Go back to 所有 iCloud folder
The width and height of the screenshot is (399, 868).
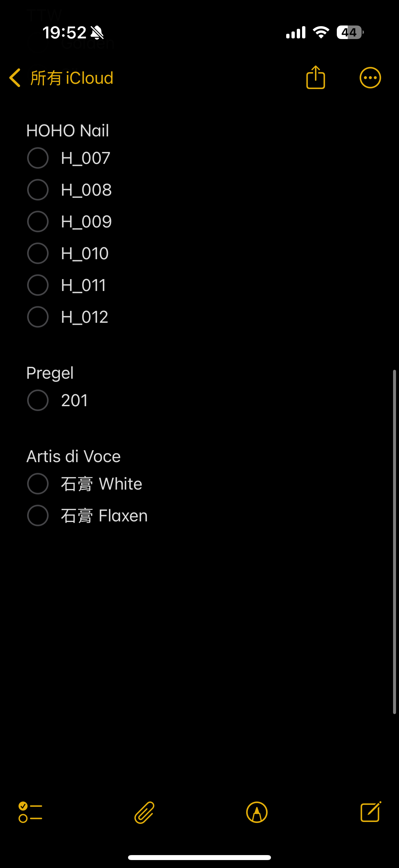pos(72,78)
